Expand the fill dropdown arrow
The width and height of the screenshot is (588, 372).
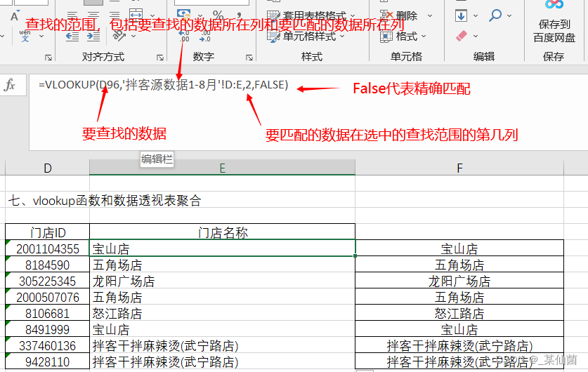click(x=476, y=15)
